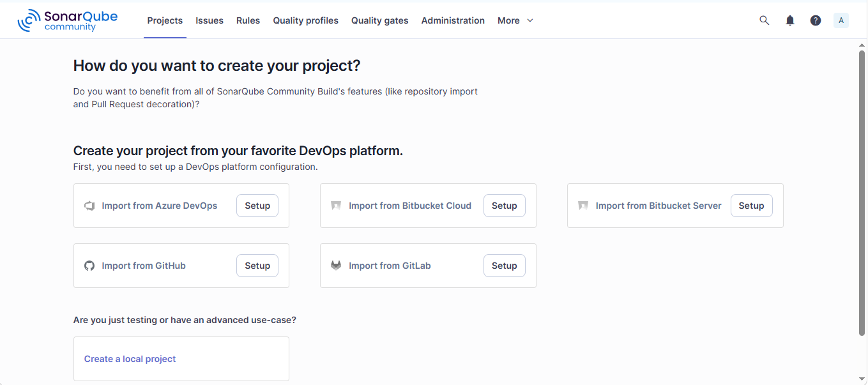Image resolution: width=868 pixels, height=385 pixels.
Task: Click the vertical page scrollbar
Action: [x=862, y=192]
